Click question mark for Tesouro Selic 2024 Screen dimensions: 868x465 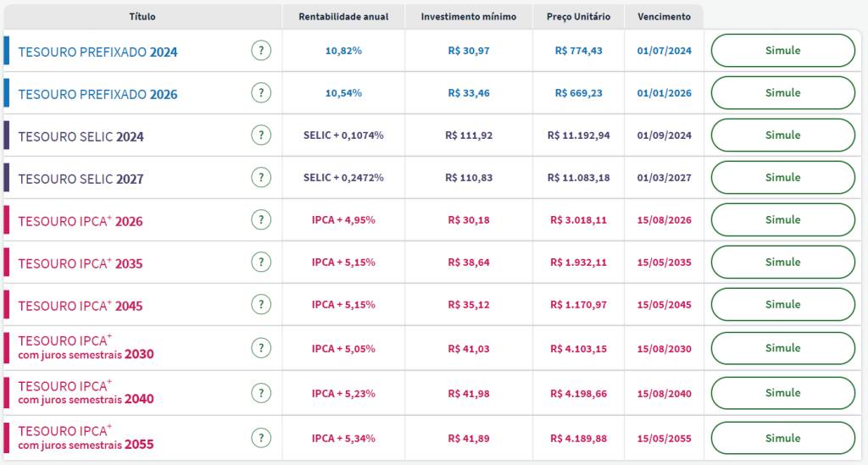pyautogui.click(x=261, y=136)
